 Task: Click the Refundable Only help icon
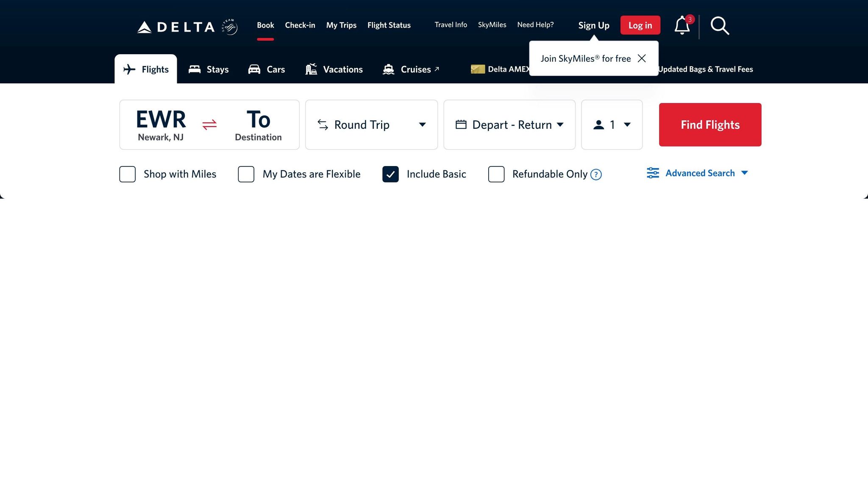click(x=596, y=175)
